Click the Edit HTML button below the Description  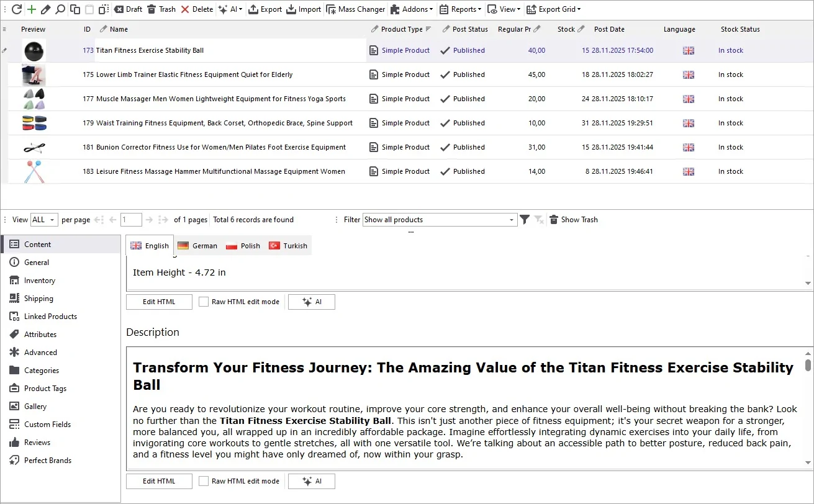pos(159,481)
